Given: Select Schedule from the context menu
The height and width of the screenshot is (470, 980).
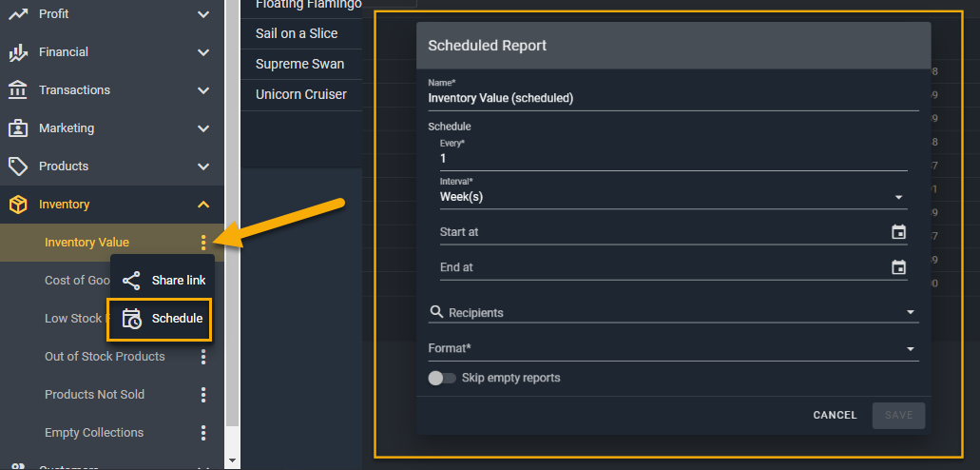Looking at the screenshot, I should tap(177, 319).
